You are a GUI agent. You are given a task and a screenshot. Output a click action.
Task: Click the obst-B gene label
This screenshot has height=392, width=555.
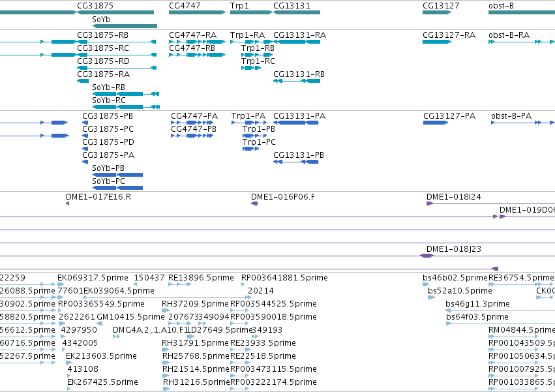502,6
